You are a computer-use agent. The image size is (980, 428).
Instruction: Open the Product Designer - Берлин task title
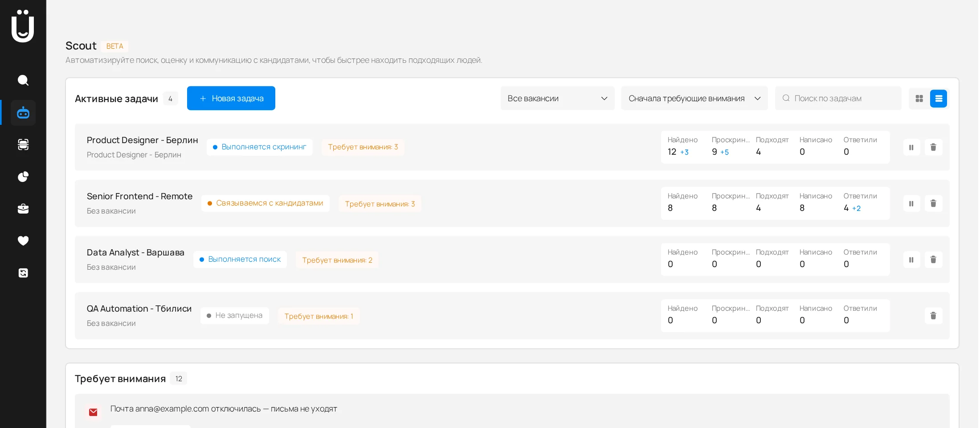(142, 140)
